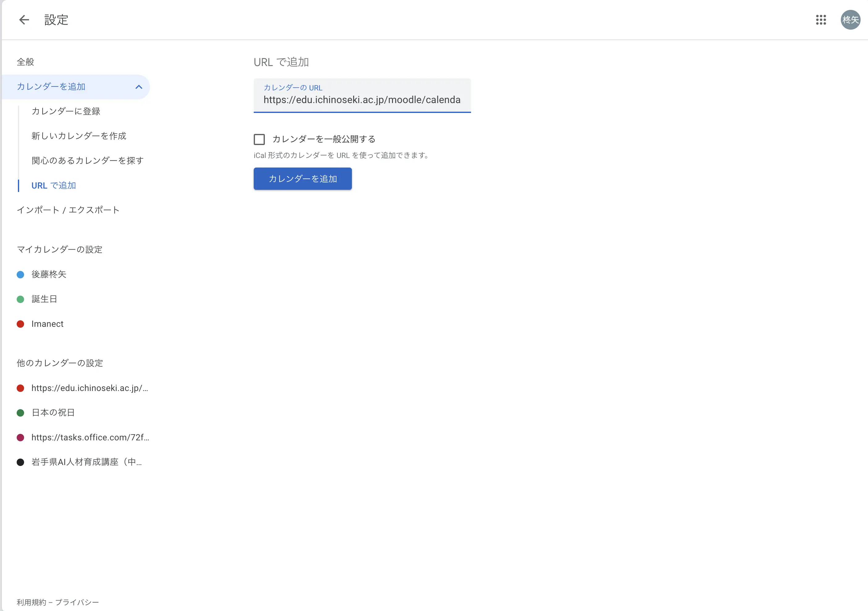Open 日本の祝日 calendar settings
Viewport: 868px width, 611px height.
point(53,413)
